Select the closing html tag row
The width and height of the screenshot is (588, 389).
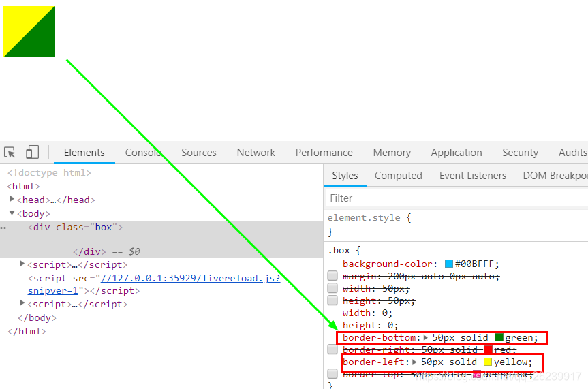27,332
